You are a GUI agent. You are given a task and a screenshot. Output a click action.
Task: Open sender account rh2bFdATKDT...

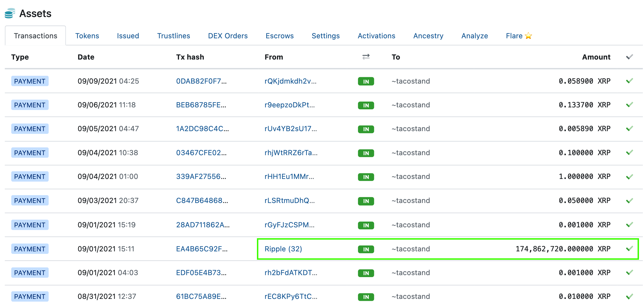(291, 273)
